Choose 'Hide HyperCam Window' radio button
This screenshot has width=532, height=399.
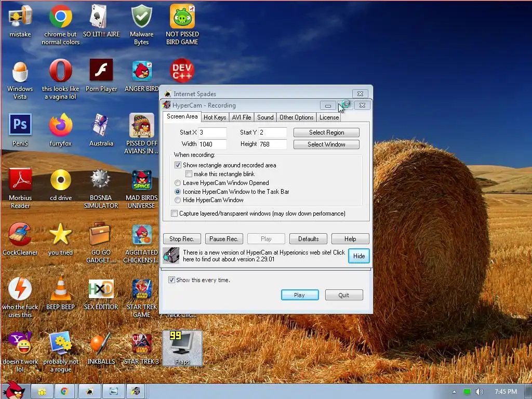178,200
